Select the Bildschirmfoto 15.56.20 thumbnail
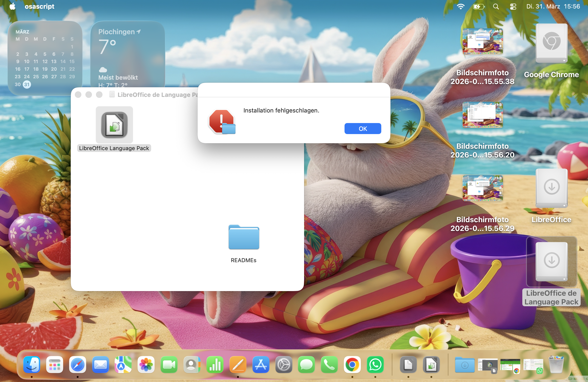This screenshot has width=588, height=382. (x=482, y=115)
